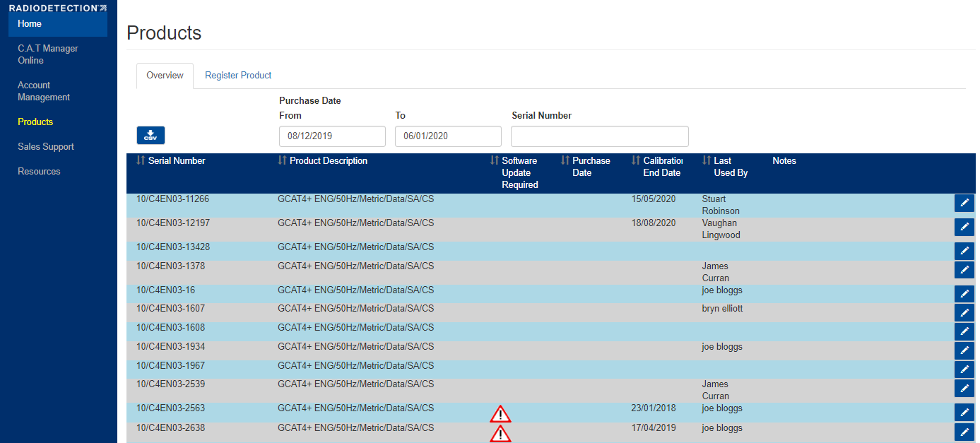The height and width of the screenshot is (443, 980).
Task: Click the Radiodetection logo
Action: (58, 8)
